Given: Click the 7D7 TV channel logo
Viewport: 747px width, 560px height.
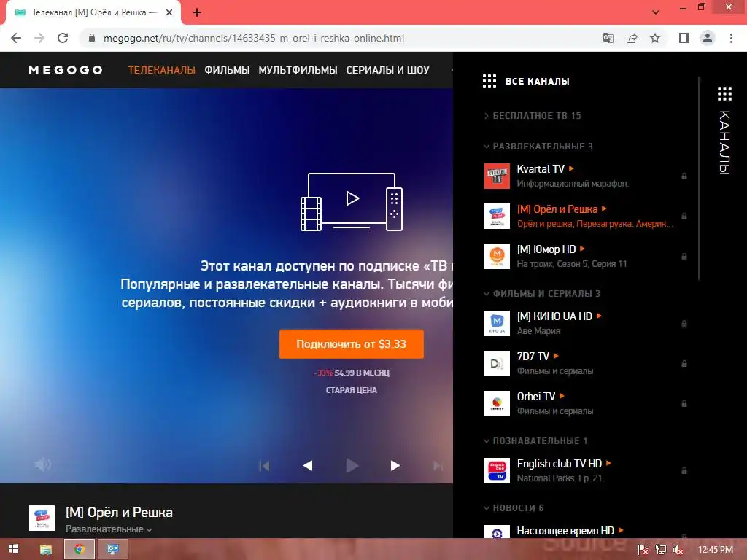Looking at the screenshot, I should coord(497,363).
